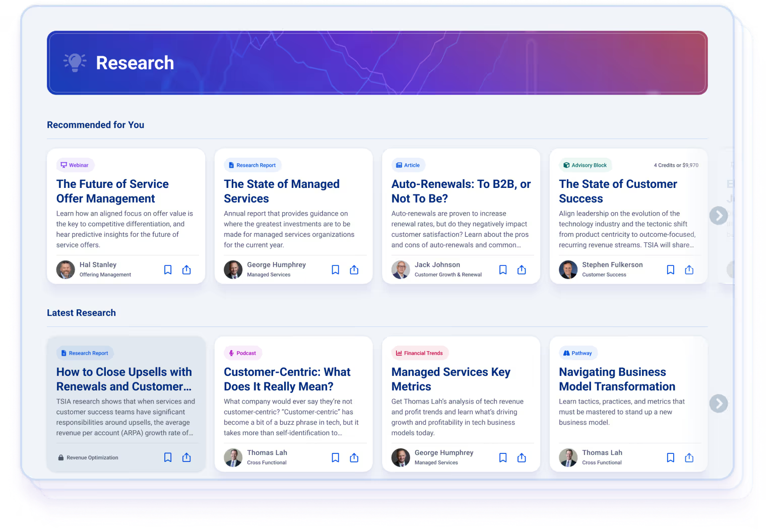774x532 pixels.
Task: Show next Latest Research cards
Action: (x=719, y=404)
